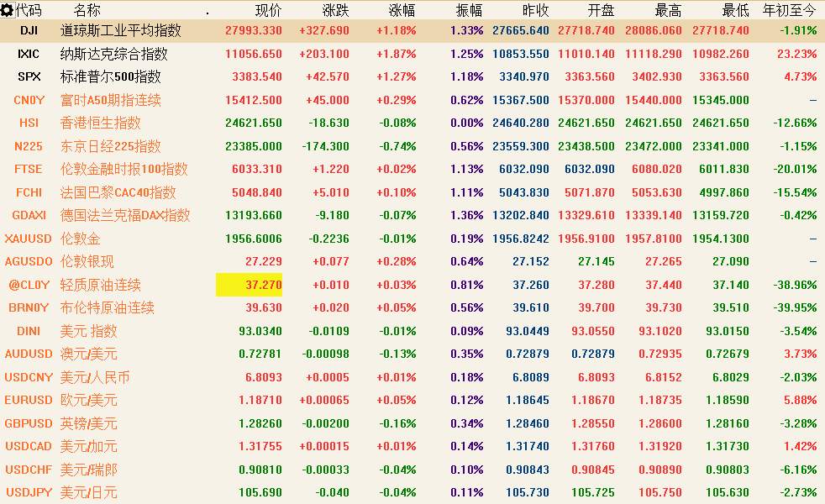The width and height of the screenshot is (825, 504).
Task: Select the FCHI code
Action: tap(29, 192)
